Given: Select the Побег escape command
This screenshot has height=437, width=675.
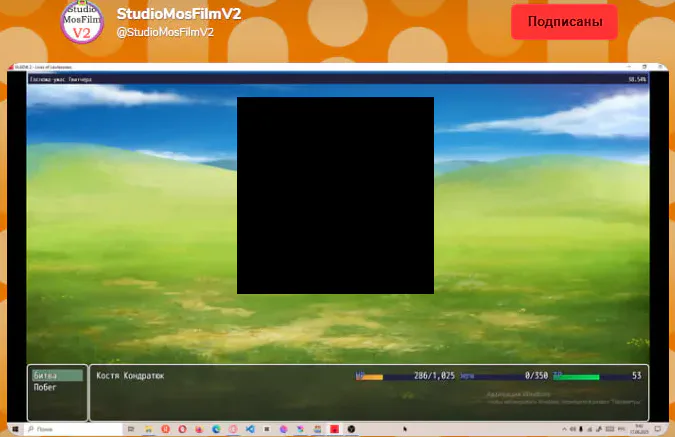Looking at the screenshot, I should coord(45,387).
